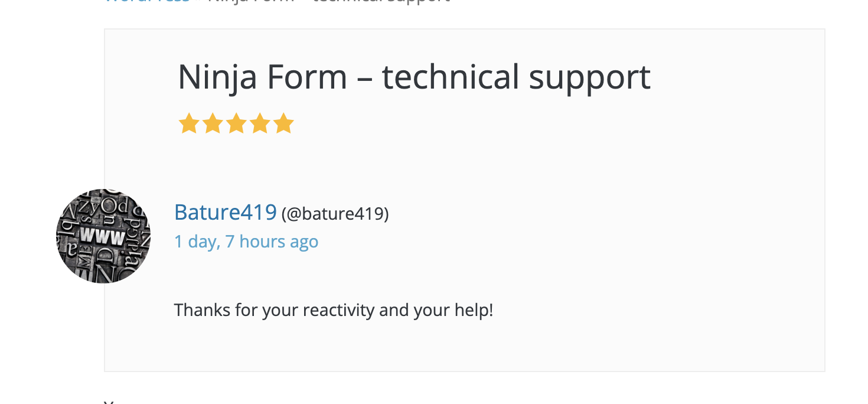The height and width of the screenshot is (404, 868).
Task: Click the partially visible WordPress breadcrumb link
Action: point(148,2)
